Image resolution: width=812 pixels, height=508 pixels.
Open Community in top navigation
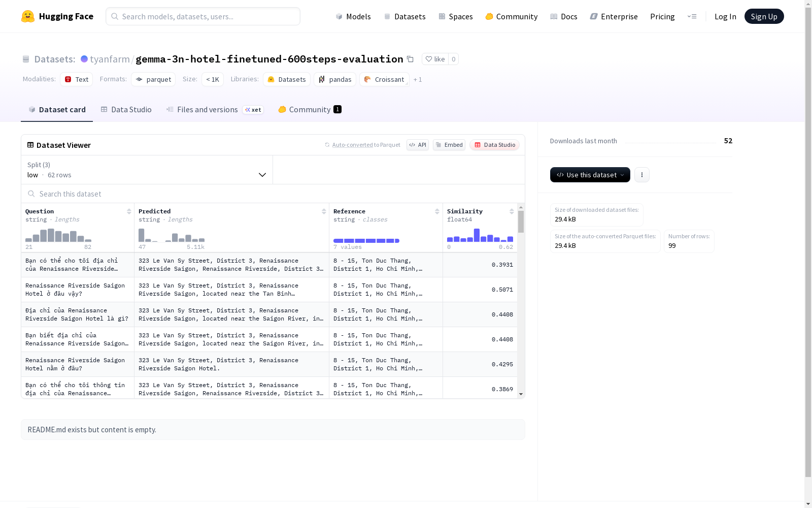point(512,16)
